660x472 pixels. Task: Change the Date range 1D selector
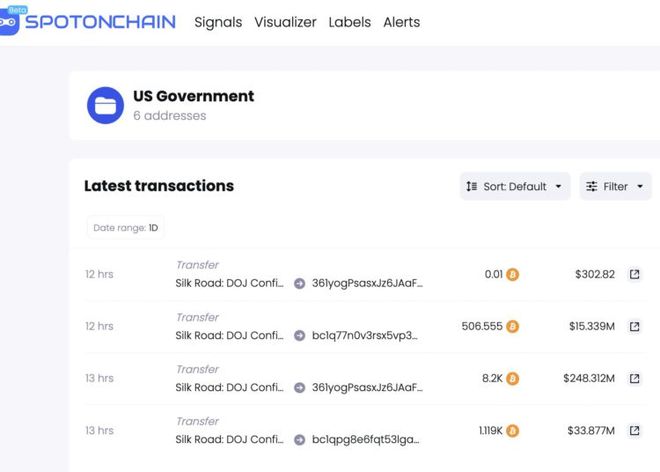(126, 228)
